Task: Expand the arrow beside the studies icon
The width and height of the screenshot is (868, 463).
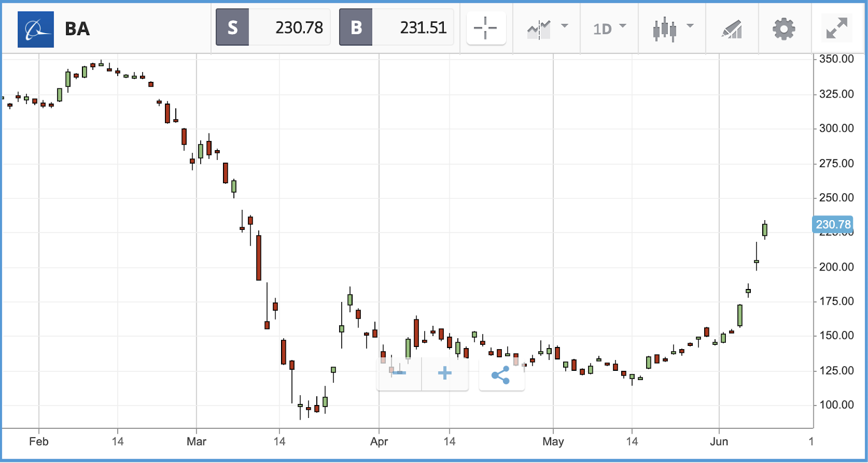Action: 565,25
